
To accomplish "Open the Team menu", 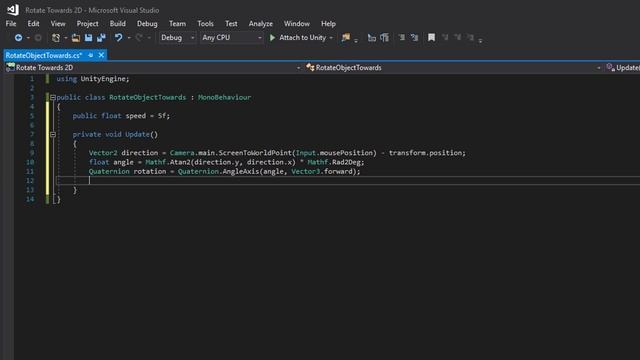I will click(177, 24).
